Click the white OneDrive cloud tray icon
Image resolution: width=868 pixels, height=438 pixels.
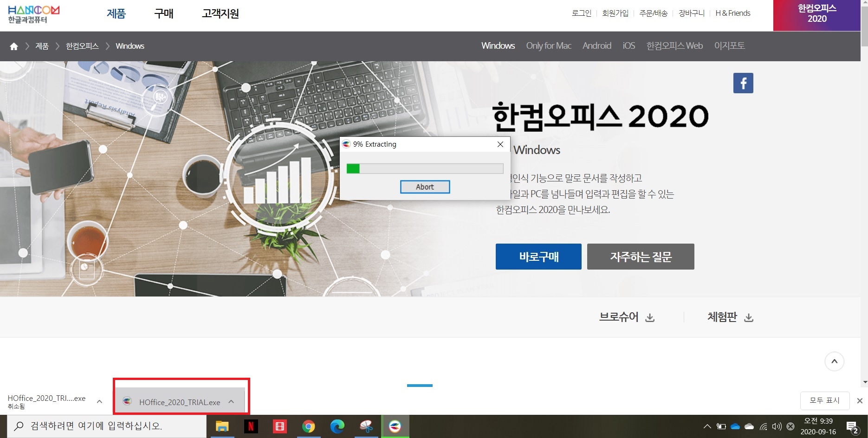(x=749, y=426)
